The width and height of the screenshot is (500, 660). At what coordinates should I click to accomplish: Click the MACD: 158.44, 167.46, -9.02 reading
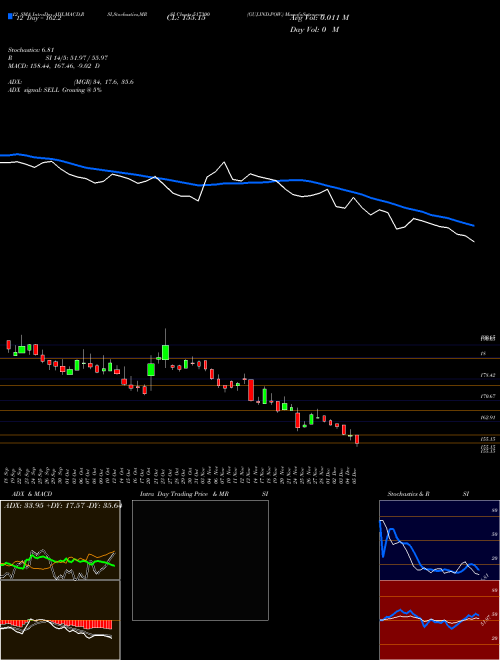54,66
